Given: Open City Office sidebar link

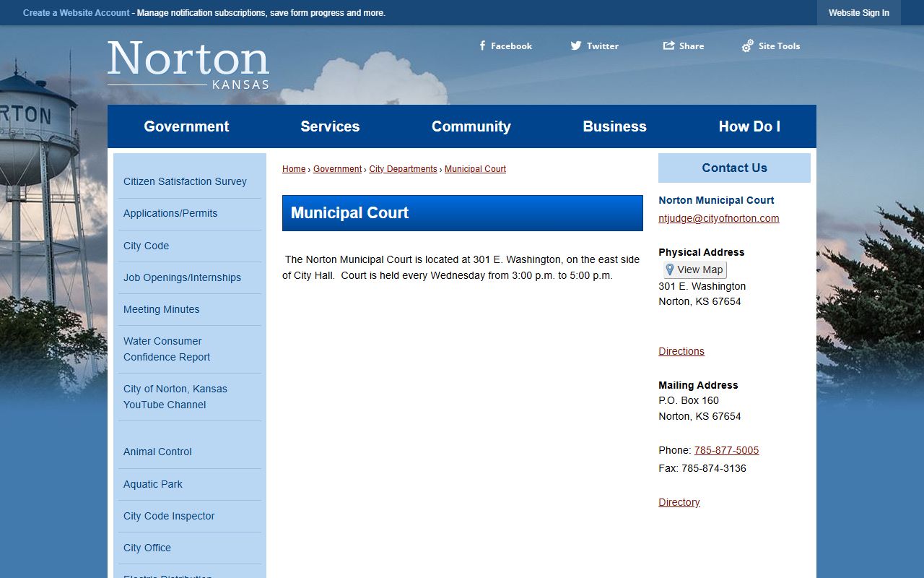Looking at the screenshot, I should tap(147, 548).
